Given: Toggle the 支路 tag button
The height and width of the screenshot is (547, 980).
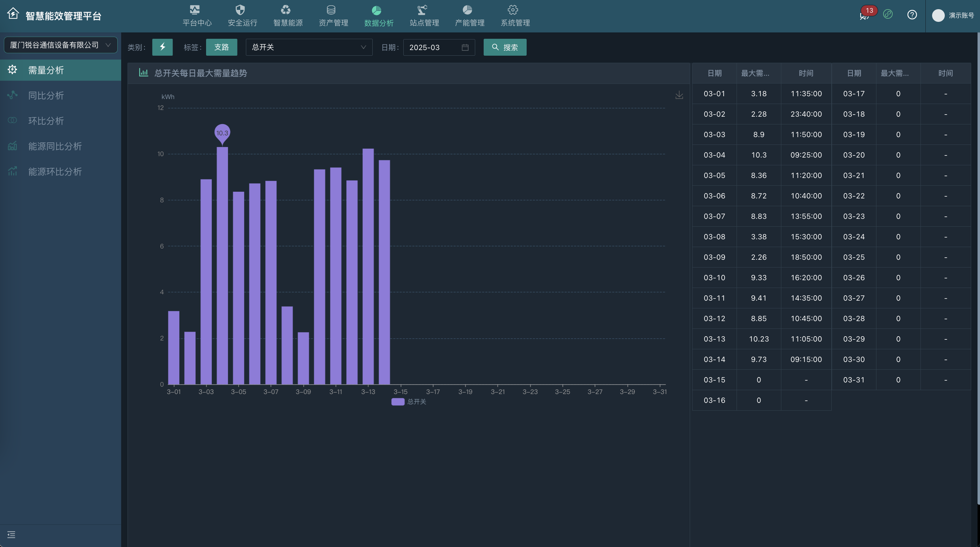Looking at the screenshot, I should [x=222, y=47].
